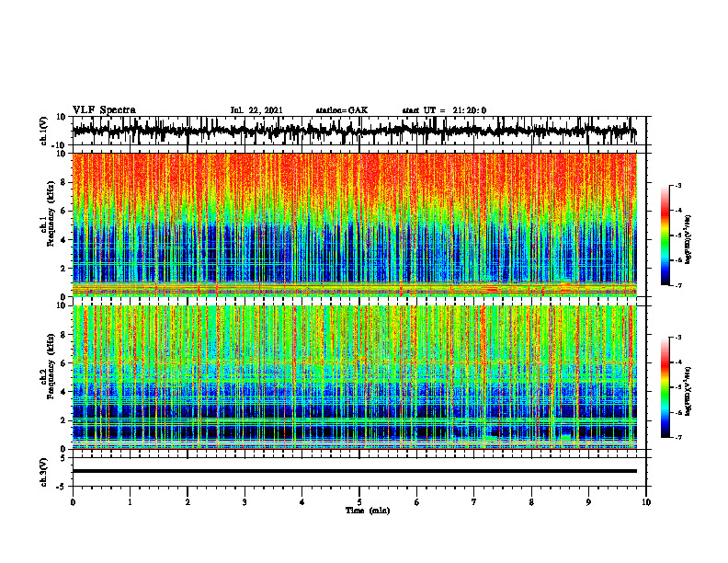Click the ch.1 color bar log(PSD) label
728x563 pixels.
click(688, 240)
